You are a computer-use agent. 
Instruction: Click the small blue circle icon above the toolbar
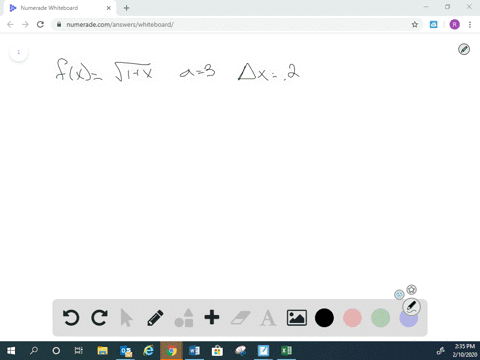[x=399, y=295]
